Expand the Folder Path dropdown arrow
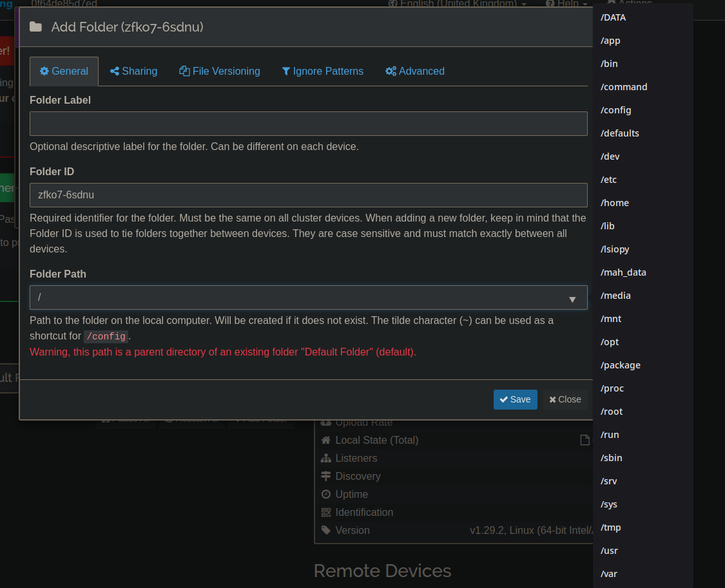Screen dimensions: 725x588 pos(572,299)
